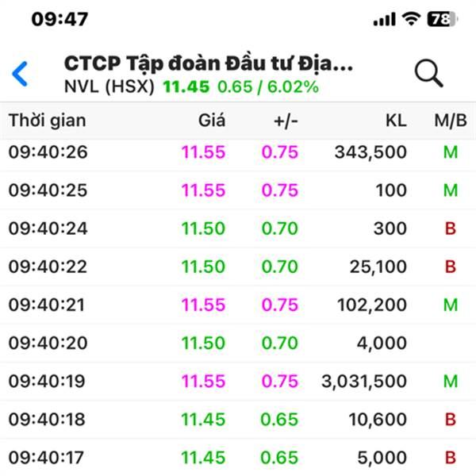Tap change 0.70 in the 09:40:22 row
Screen dimensions: 476x476
(280, 267)
